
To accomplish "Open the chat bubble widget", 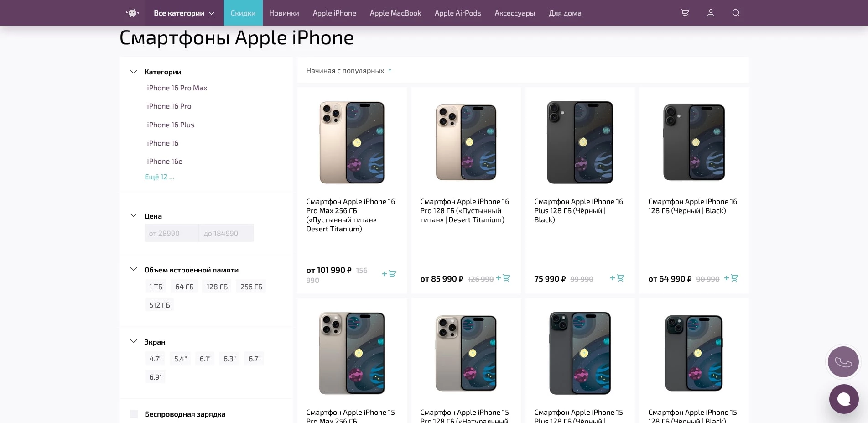I will (843, 399).
